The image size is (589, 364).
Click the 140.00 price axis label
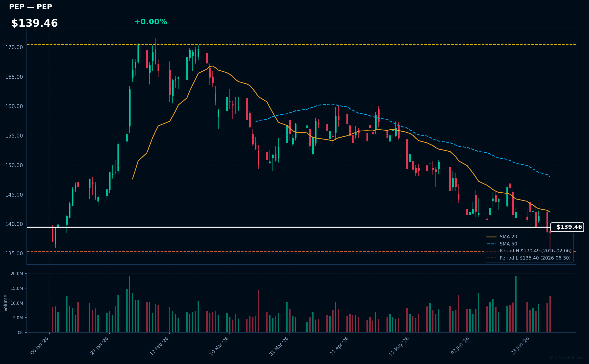pyautogui.click(x=14, y=224)
